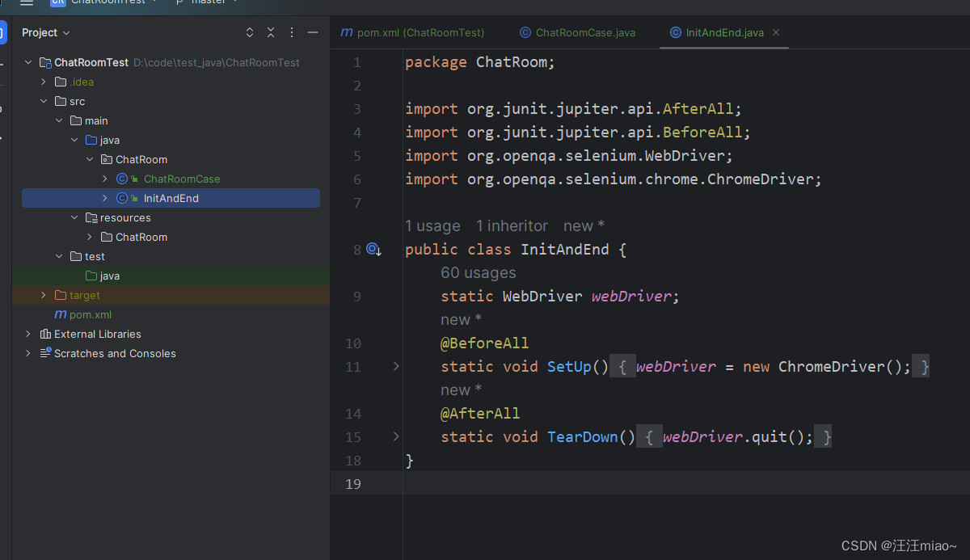Collapse the ChatRoomTest root node
Image resolution: width=970 pixels, height=560 pixels.
[x=28, y=62]
